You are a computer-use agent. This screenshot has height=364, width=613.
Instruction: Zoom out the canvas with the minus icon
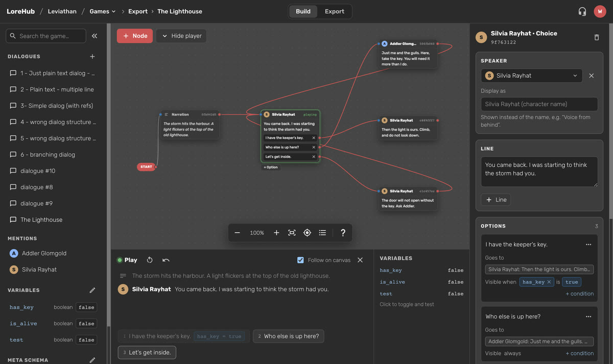[237, 233]
